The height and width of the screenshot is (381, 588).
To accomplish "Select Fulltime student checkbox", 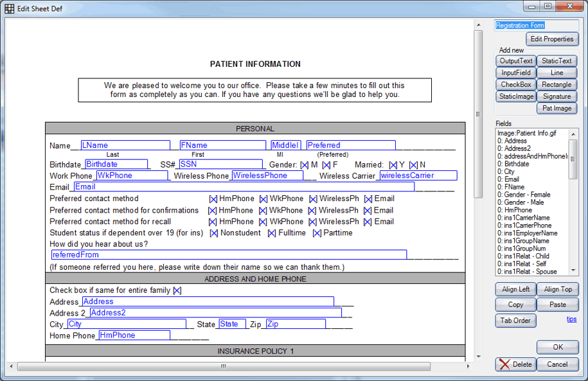I will click(x=272, y=233).
